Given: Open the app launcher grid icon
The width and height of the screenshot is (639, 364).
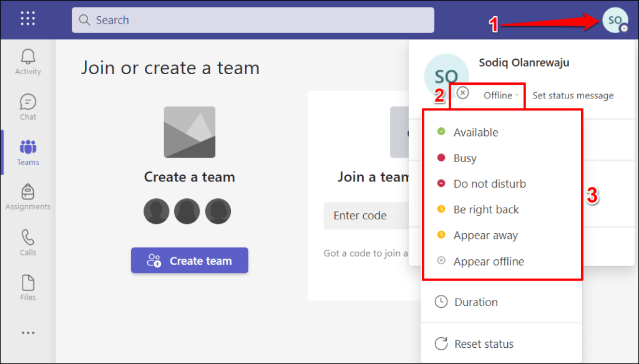Looking at the screenshot, I should pos(28,19).
